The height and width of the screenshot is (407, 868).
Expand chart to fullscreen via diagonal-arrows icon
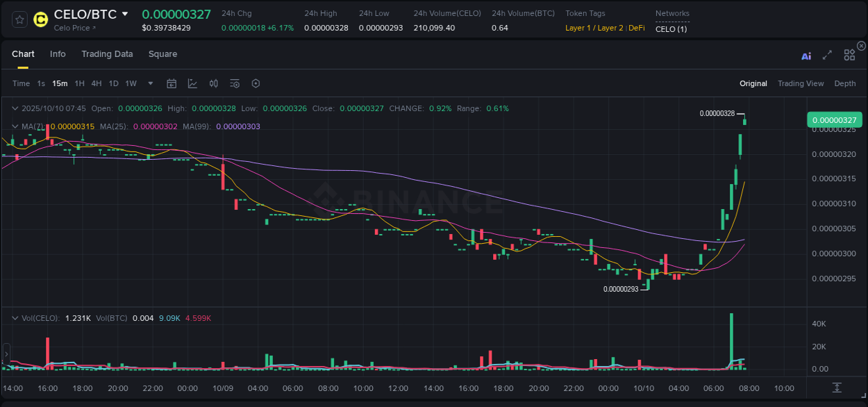827,56
